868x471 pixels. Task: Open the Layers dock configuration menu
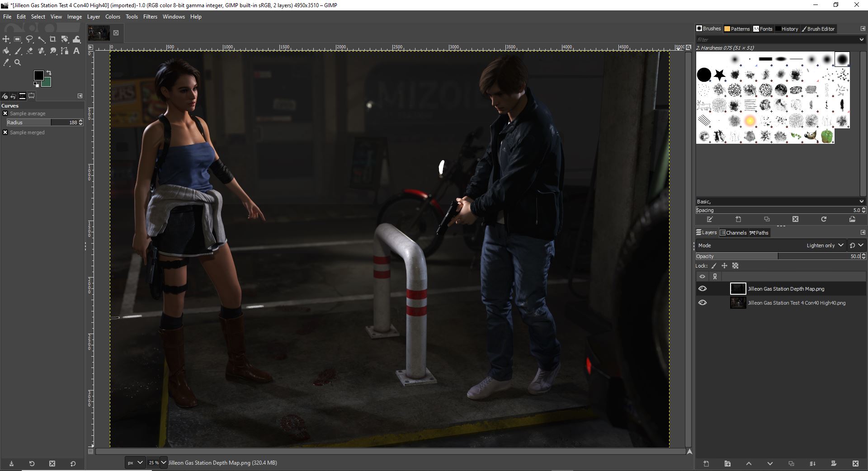(863, 232)
